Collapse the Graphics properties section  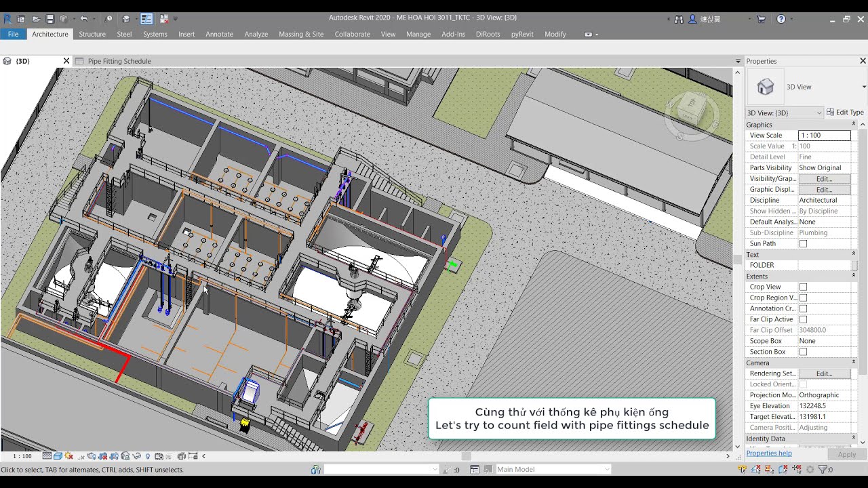pos(853,124)
